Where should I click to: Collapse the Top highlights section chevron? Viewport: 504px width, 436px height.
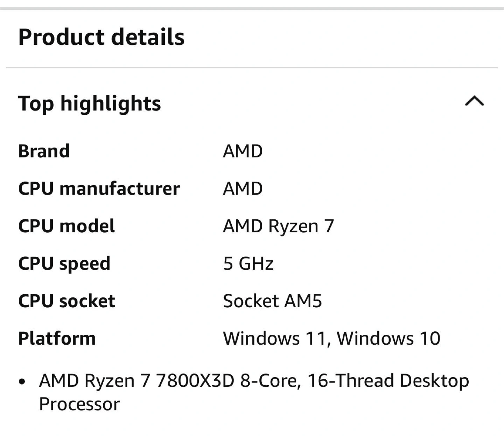[475, 101]
